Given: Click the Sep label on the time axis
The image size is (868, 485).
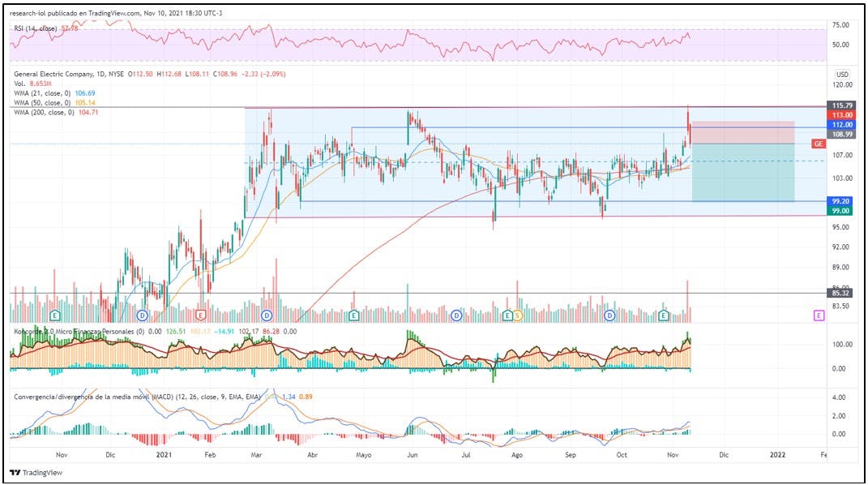Looking at the screenshot, I should (571, 455).
